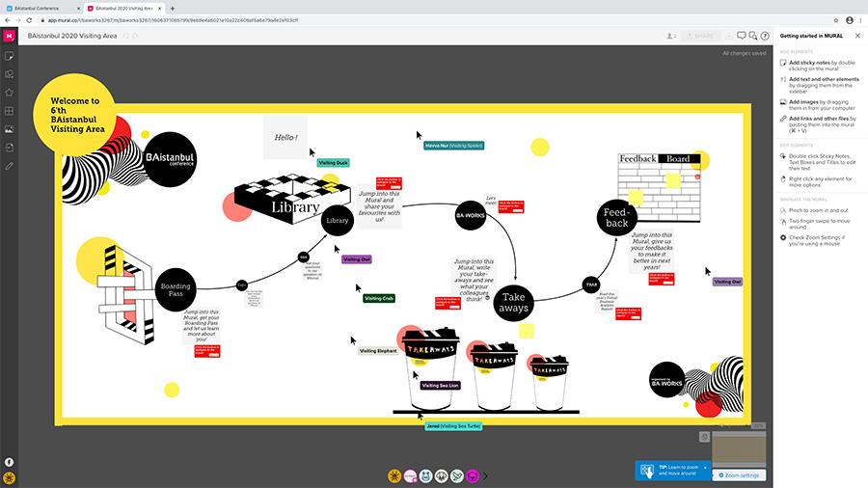Click the download export icon
Screen dimensions: 868x488
coord(729,36)
